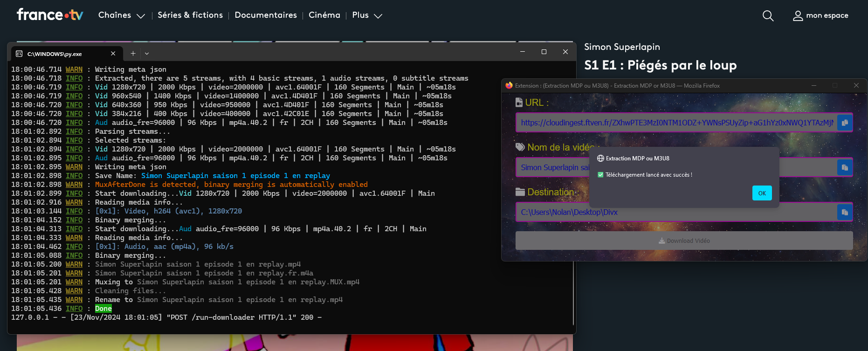Go to the Documentaires section
Image resolution: width=868 pixels, height=351 pixels.
pos(266,15)
